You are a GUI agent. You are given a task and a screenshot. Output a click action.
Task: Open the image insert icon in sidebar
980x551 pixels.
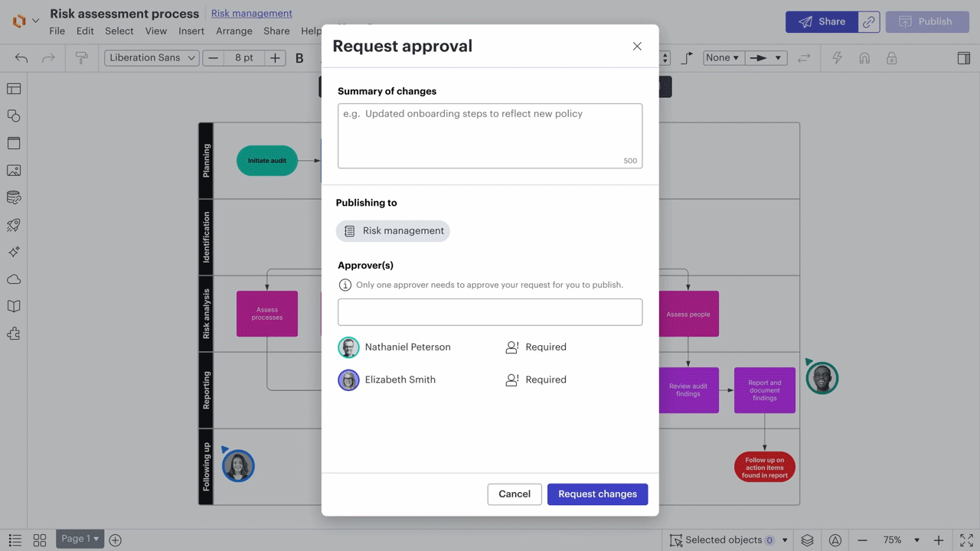(14, 171)
